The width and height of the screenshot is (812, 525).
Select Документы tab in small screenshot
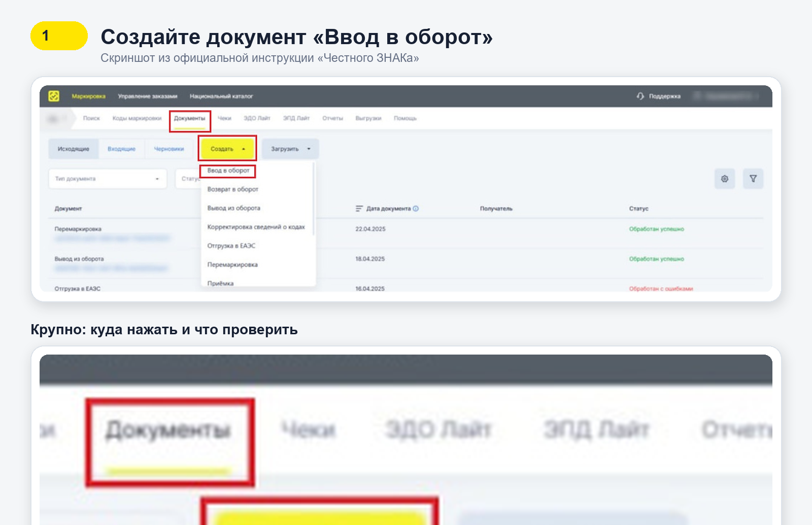pos(190,118)
